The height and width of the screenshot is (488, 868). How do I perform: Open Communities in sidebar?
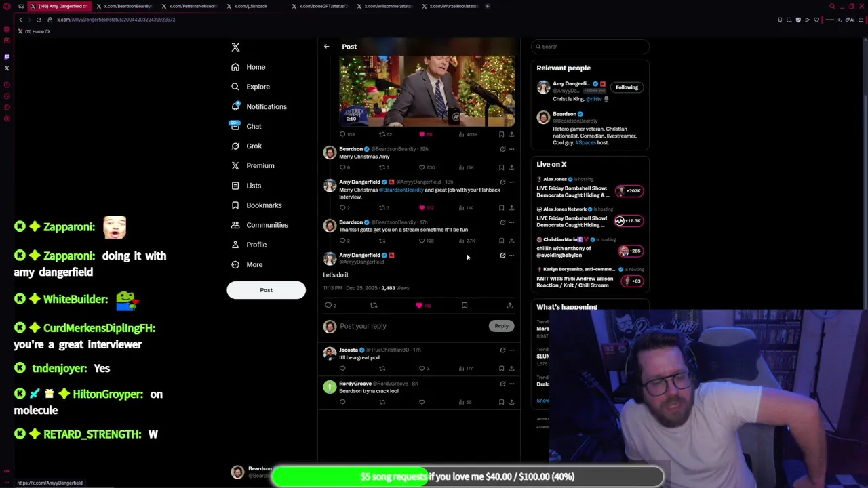260,224
